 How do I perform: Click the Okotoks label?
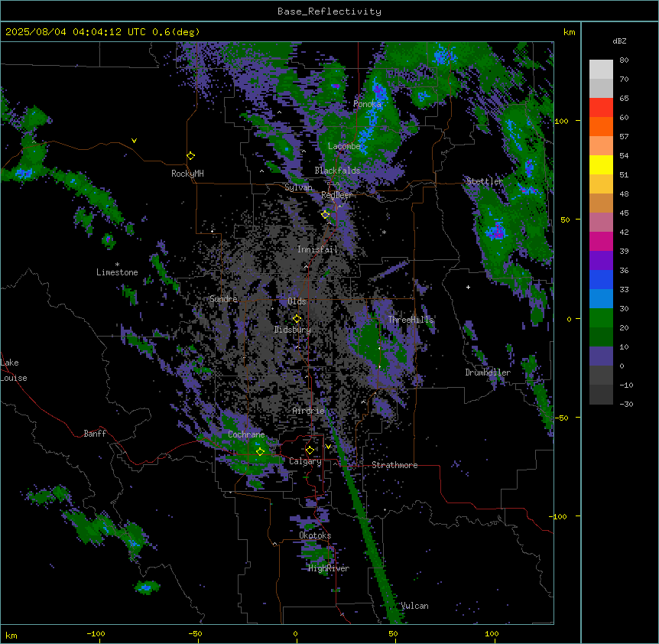(315, 535)
